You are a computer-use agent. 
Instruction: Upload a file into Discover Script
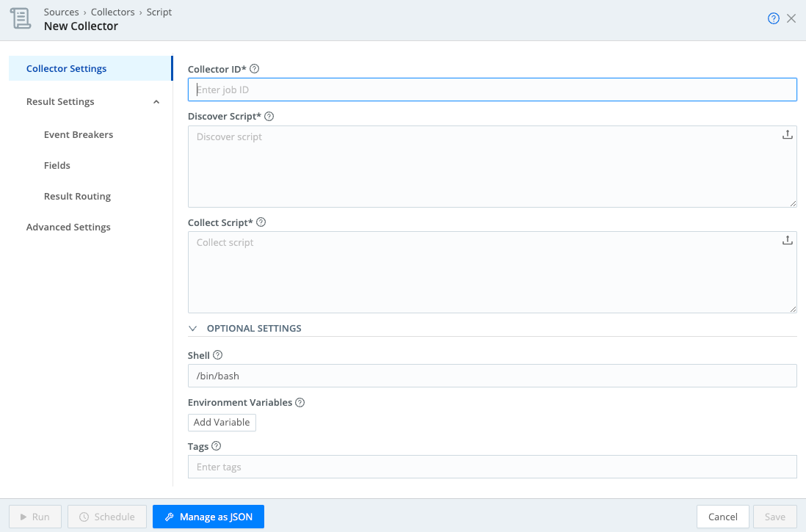pyautogui.click(x=788, y=134)
